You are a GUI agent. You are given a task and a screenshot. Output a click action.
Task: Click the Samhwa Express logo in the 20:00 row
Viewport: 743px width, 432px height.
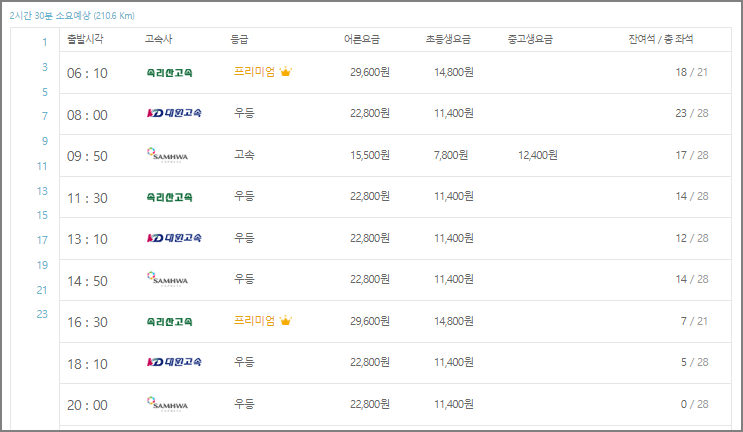pyautogui.click(x=167, y=404)
